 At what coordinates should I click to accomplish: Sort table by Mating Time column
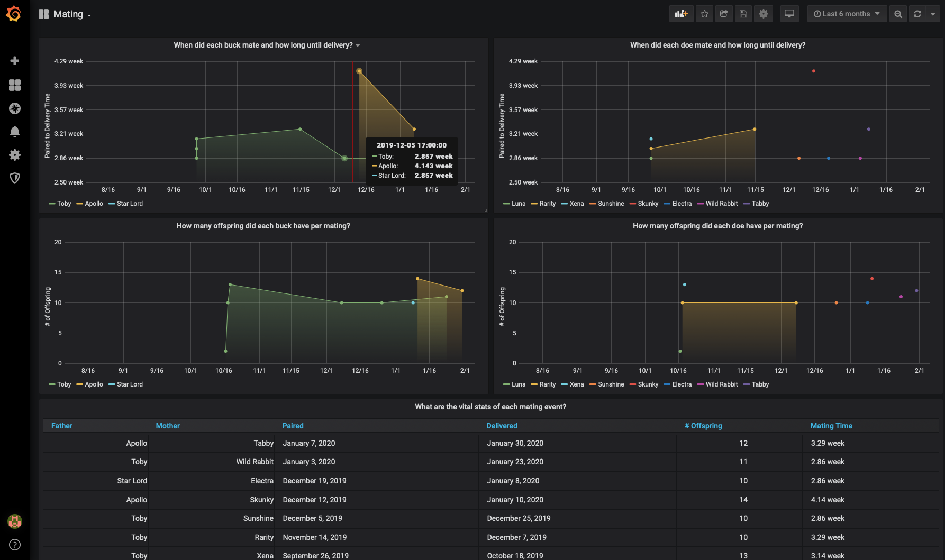(831, 426)
